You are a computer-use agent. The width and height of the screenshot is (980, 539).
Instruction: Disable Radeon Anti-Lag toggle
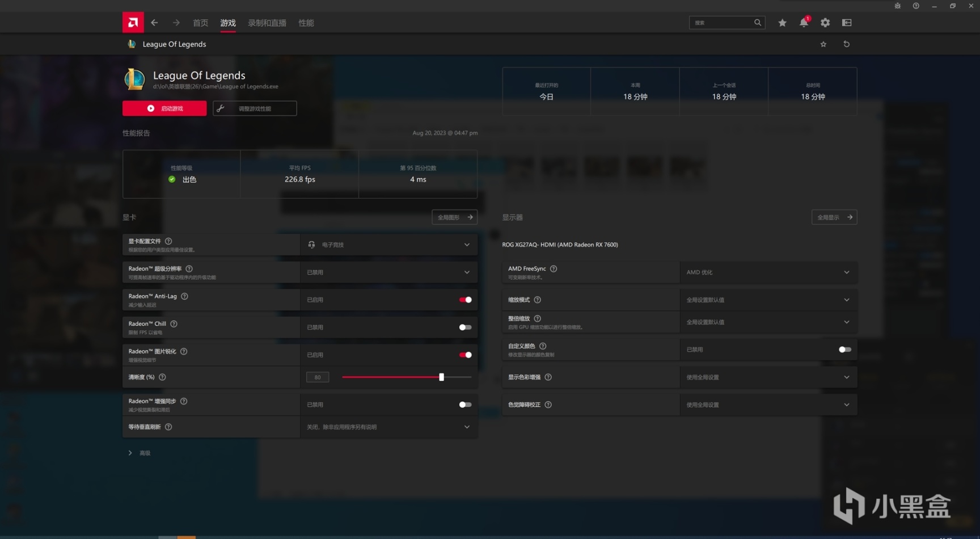tap(465, 300)
